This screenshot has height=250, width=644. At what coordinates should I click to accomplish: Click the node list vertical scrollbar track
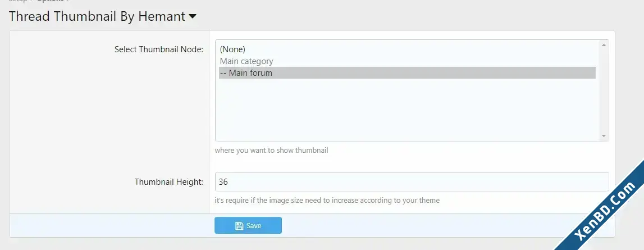604,90
